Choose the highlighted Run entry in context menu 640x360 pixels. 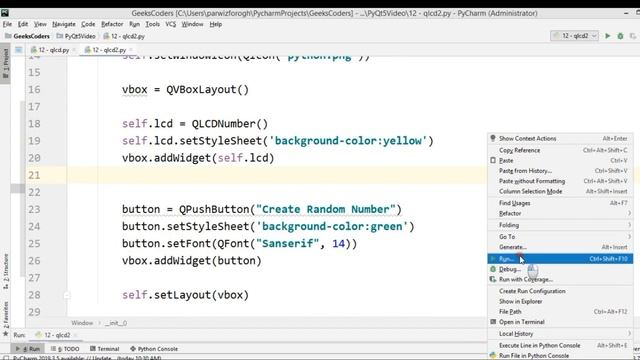point(560,259)
